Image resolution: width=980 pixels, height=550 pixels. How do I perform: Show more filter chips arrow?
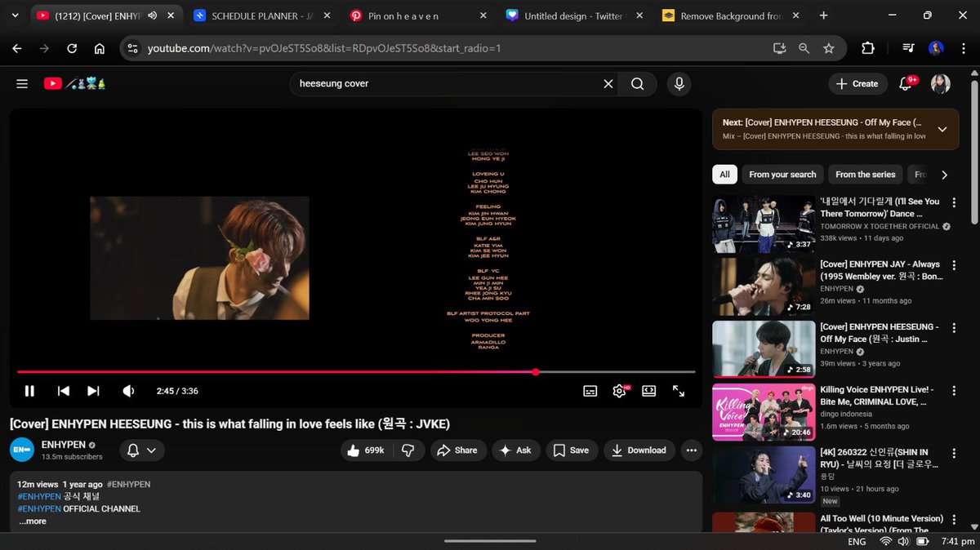coord(944,175)
